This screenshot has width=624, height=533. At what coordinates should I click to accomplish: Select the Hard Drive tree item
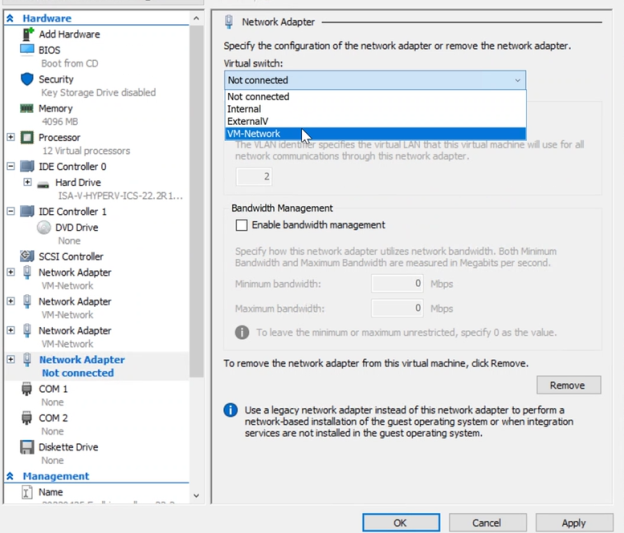tap(78, 182)
